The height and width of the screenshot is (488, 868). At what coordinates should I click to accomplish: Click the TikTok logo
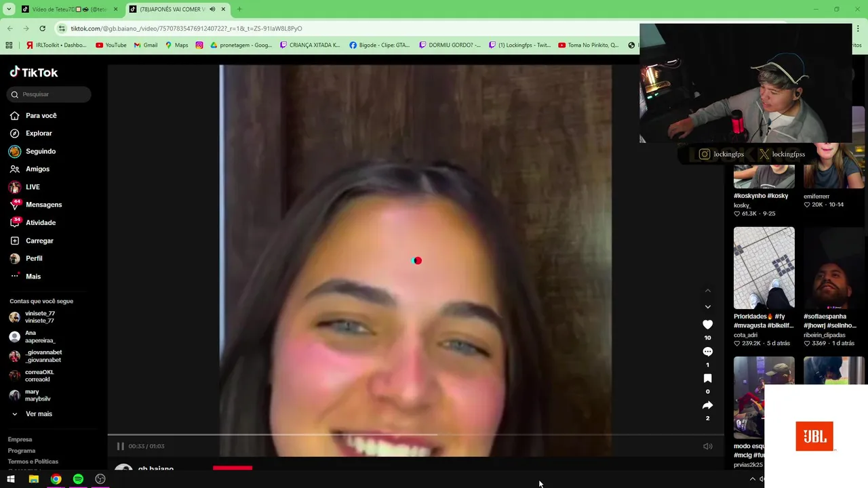[34, 73]
